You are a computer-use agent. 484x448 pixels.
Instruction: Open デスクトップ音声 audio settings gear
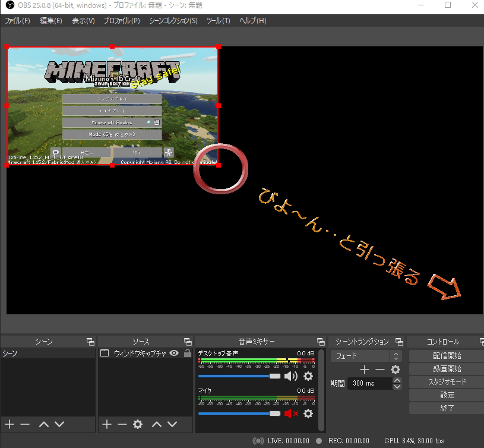(x=308, y=376)
